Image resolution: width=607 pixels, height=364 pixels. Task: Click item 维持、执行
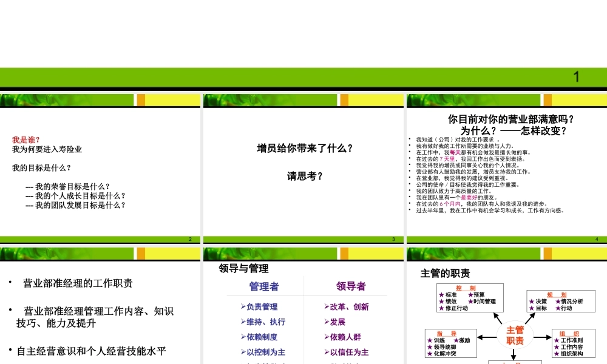tap(263, 322)
